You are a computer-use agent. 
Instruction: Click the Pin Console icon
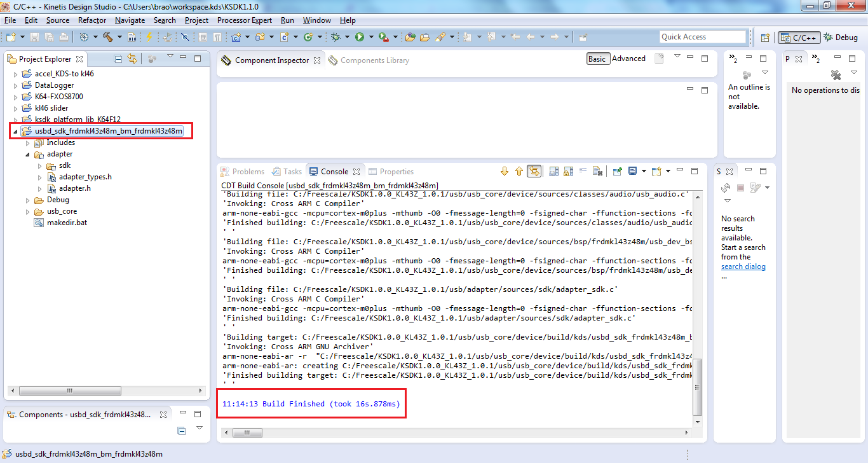(x=617, y=171)
